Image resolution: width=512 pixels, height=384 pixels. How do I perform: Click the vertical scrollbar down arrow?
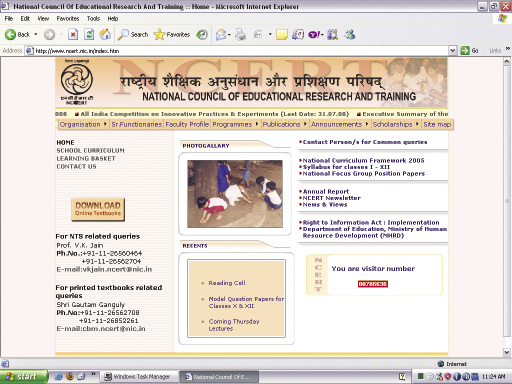[507, 352]
